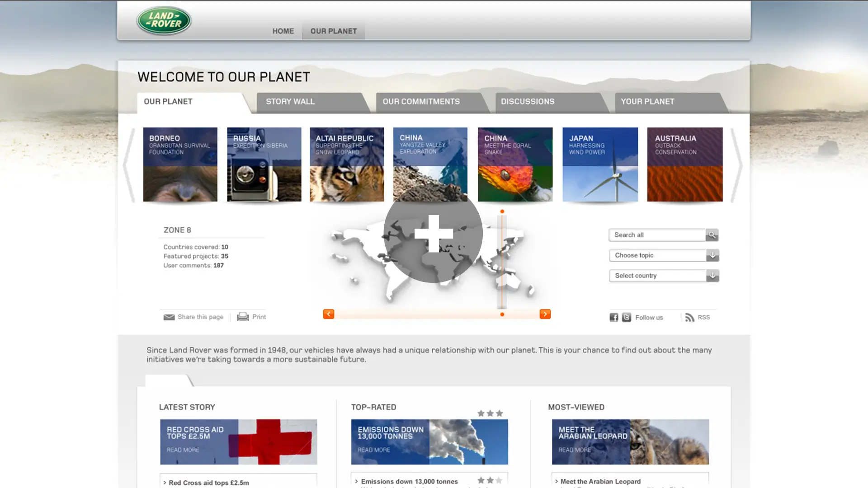This screenshot has height=488, width=868.
Task: Click the large plus icon on map
Action: tap(434, 234)
